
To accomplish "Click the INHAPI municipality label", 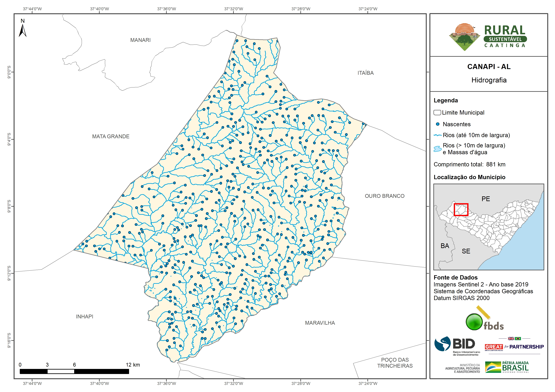I will (x=84, y=316).
